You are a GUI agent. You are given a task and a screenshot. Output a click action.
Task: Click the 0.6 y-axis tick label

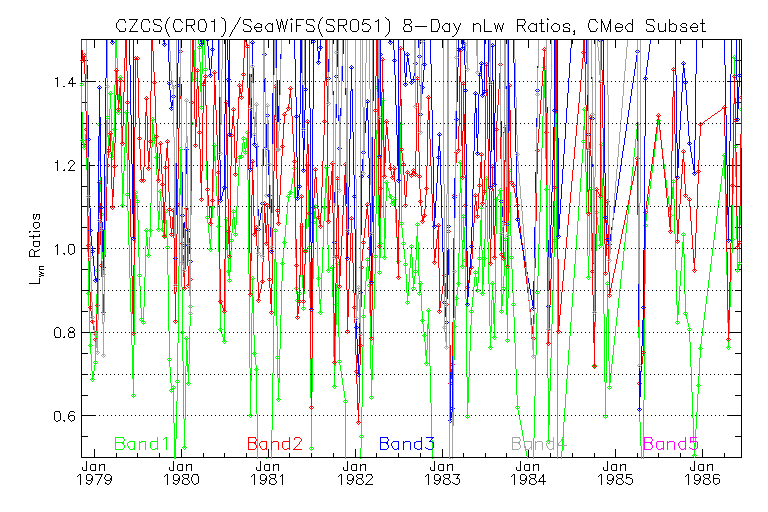(65, 416)
